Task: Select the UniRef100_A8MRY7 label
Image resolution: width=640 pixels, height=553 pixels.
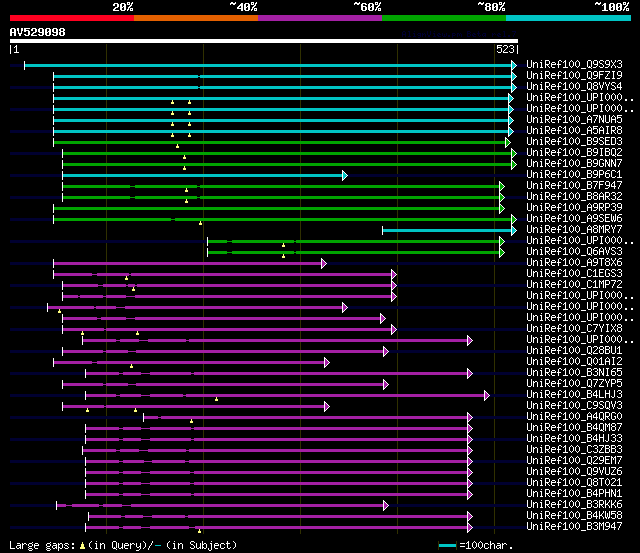Action: (x=574, y=229)
